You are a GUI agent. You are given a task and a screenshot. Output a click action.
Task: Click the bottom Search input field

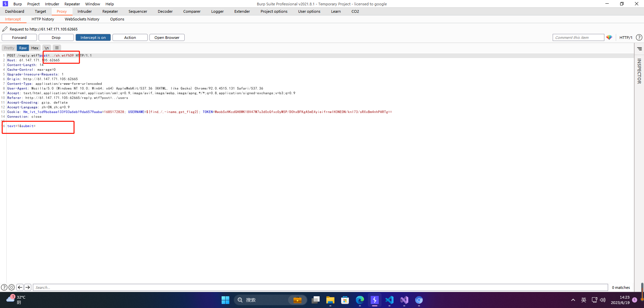pos(320,288)
